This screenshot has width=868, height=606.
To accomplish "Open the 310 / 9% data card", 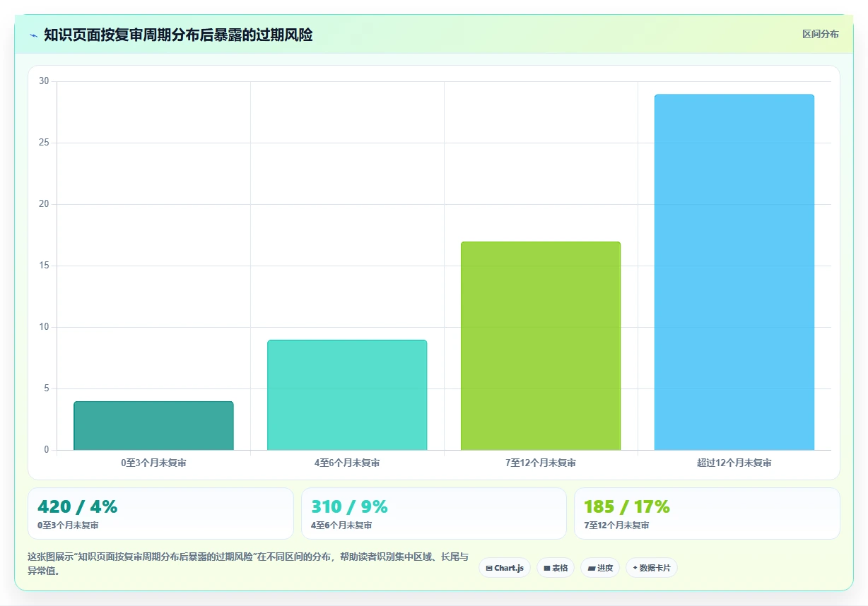I will (434, 513).
